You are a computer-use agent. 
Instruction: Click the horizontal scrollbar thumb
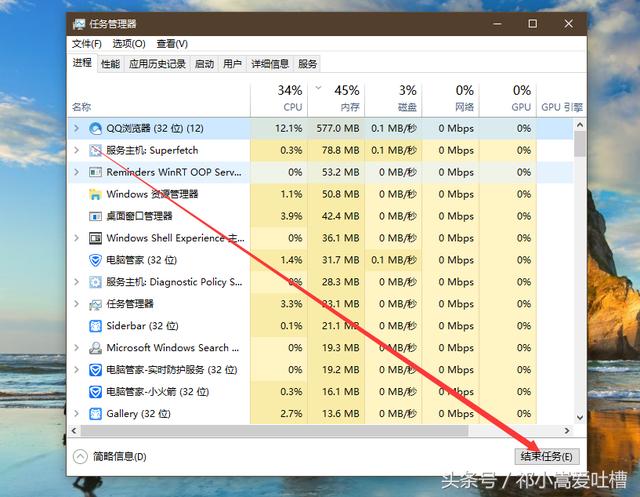(x=274, y=430)
